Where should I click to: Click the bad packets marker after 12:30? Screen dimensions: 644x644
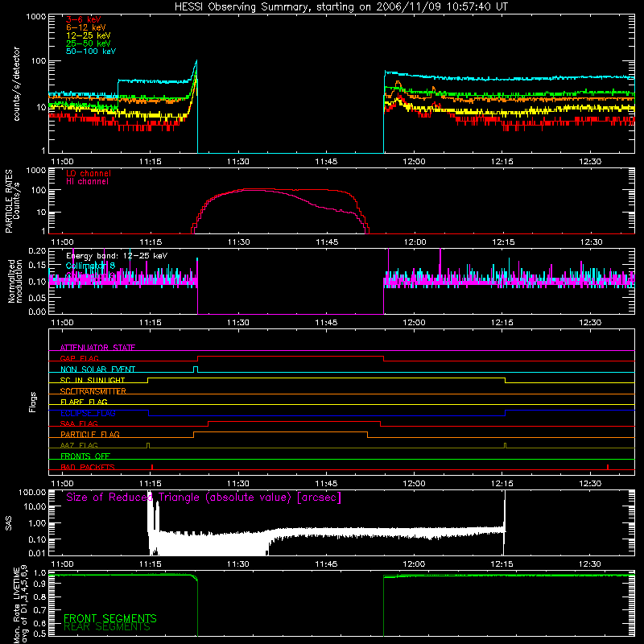click(x=608, y=467)
